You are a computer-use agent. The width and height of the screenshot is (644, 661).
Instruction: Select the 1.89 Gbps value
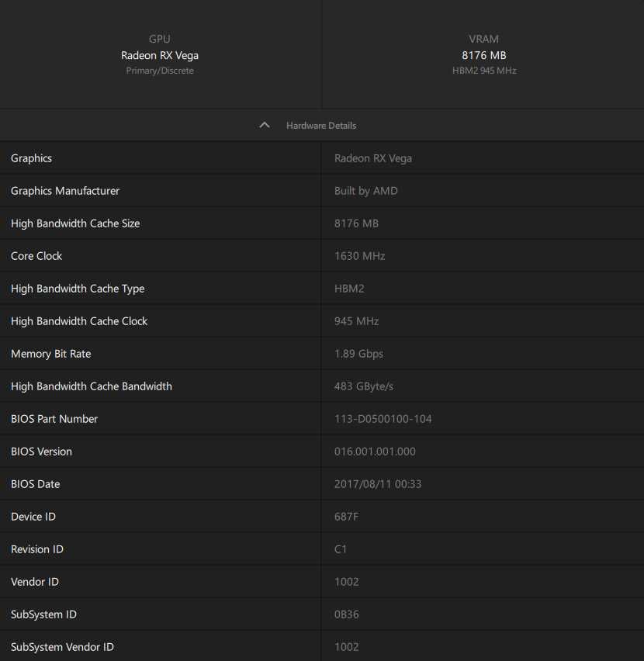click(358, 354)
